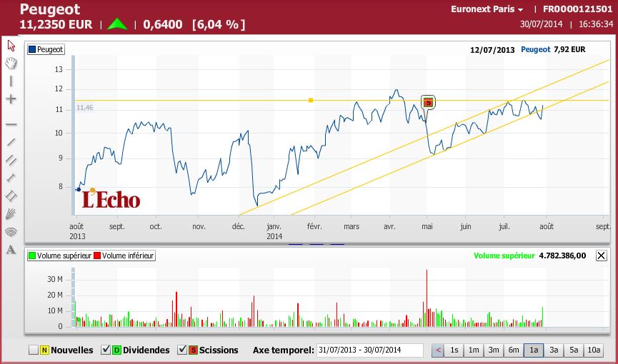Toggle the Dividendes checkbox

[x=106, y=350]
